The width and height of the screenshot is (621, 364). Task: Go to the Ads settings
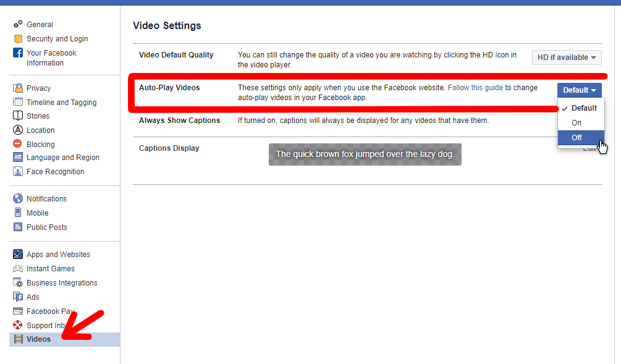coord(33,297)
